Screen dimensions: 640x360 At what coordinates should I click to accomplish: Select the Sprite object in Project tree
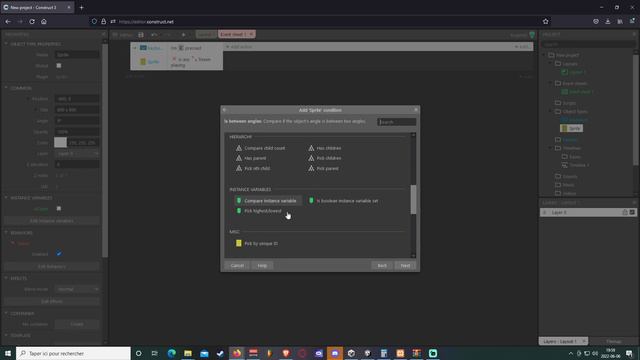point(571,128)
